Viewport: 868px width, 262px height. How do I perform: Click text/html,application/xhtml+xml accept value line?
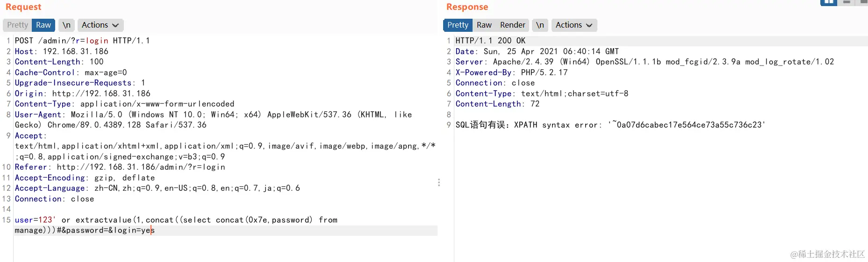pos(225,146)
